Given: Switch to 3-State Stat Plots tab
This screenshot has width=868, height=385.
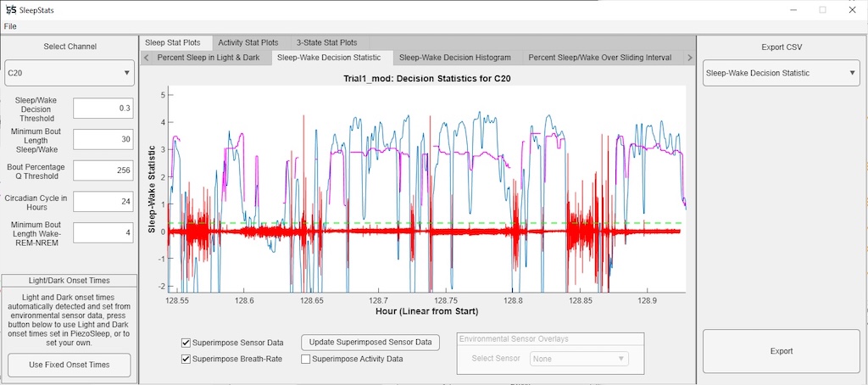Looking at the screenshot, I should [x=326, y=42].
